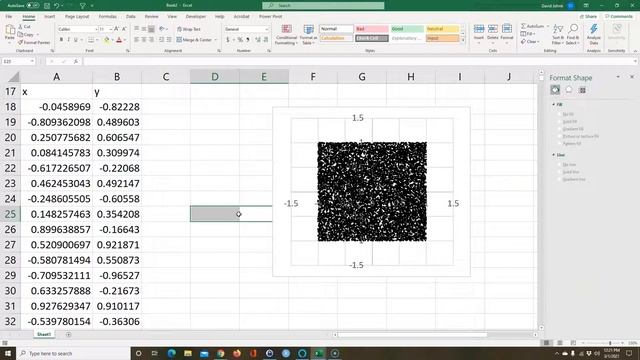Viewport: 640px width, 360px height.
Task: Click the Format as Table icon
Action: coord(309,29)
